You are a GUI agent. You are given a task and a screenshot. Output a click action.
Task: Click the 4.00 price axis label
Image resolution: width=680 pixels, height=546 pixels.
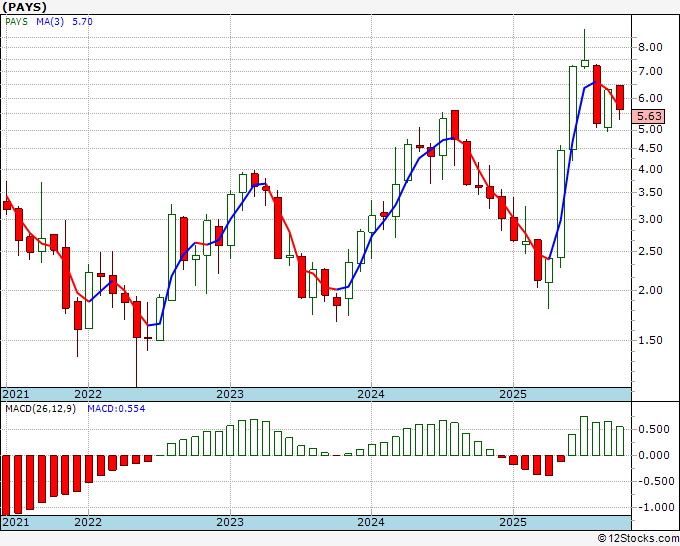coord(650,170)
